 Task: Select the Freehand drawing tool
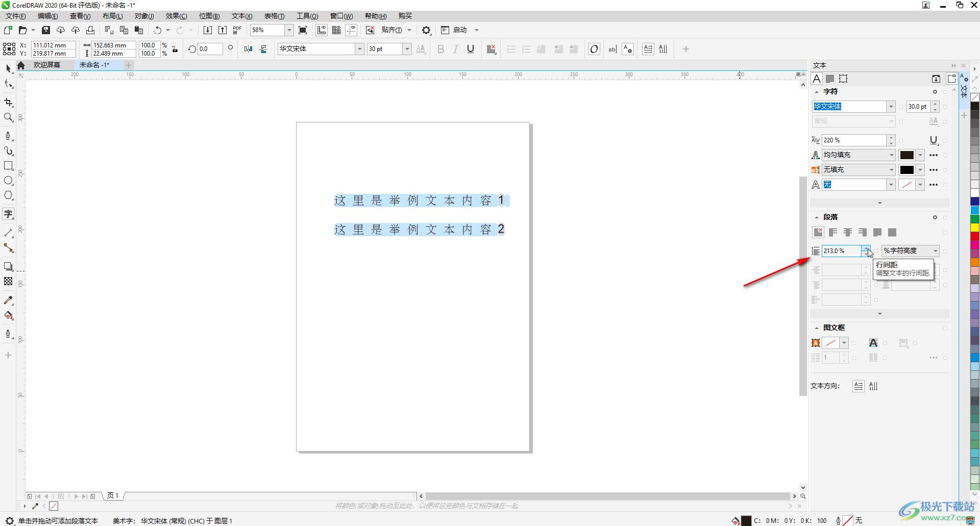8,136
